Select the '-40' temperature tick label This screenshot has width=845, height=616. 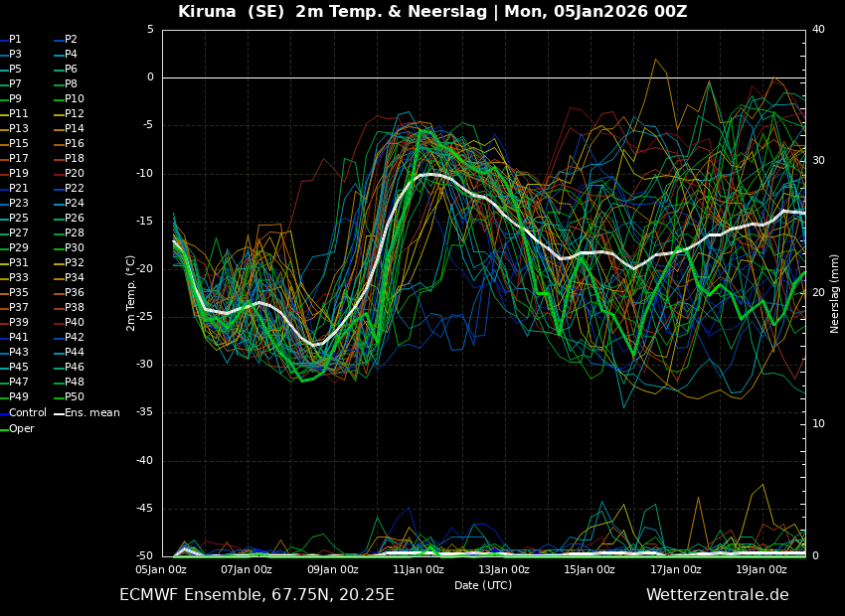coord(144,460)
